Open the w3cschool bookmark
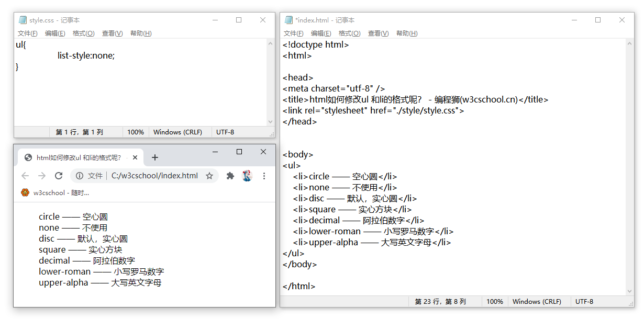The image size is (644, 319). coord(55,192)
